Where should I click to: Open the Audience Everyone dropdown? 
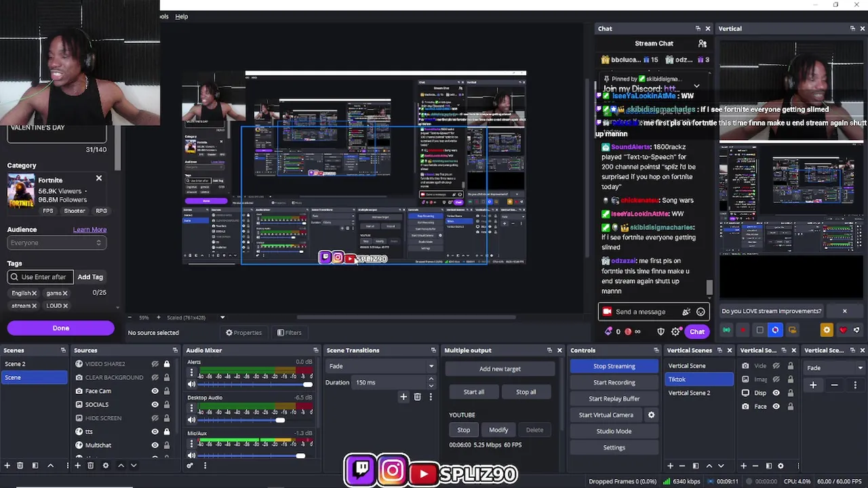(56, 243)
